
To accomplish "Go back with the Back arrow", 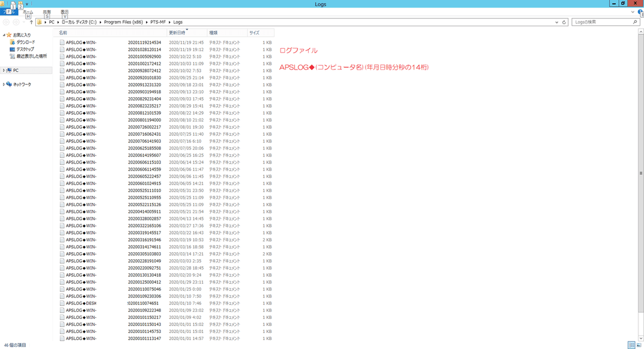I will click(6, 23).
